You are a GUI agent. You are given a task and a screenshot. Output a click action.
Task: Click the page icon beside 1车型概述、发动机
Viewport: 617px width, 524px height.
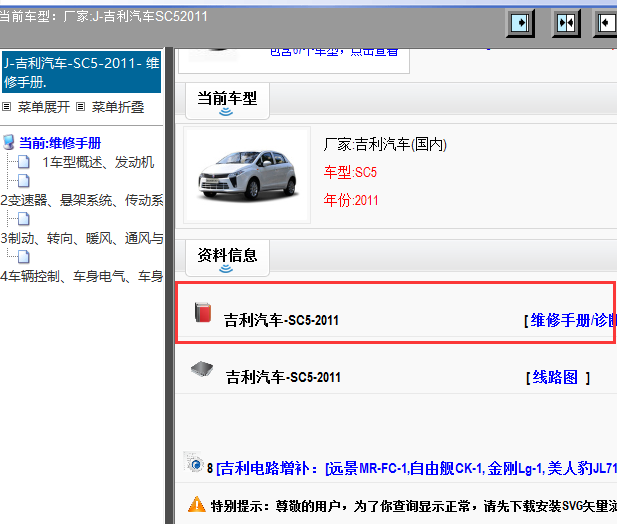24,162
